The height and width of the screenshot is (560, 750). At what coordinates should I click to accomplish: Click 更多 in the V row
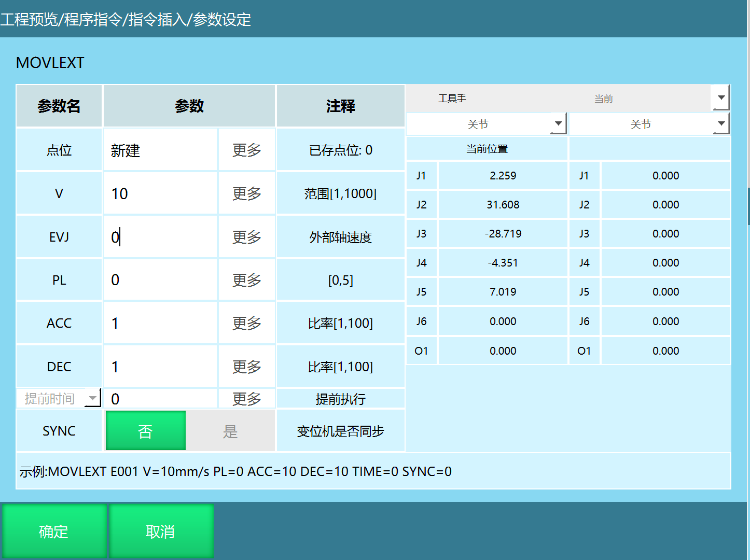point(246,193)
